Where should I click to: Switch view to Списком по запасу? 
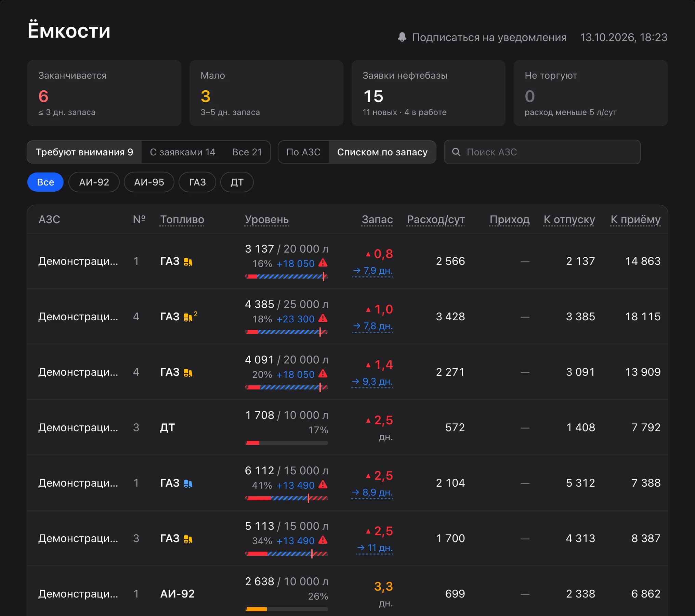point(382,152)
